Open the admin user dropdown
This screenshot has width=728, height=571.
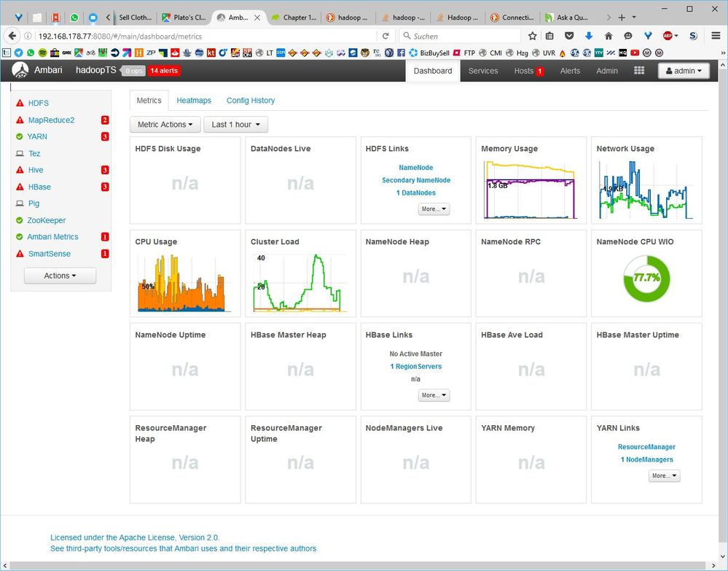tap(684, 71)
